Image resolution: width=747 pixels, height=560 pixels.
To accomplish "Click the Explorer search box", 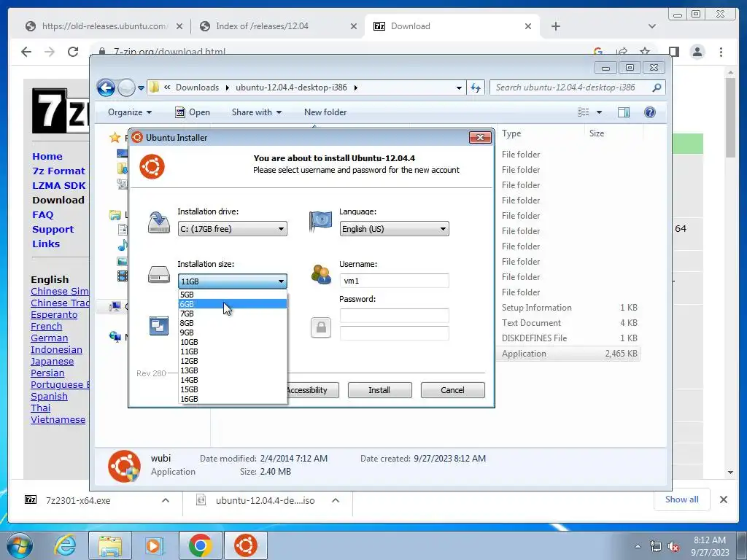I will pyautogui.click(x=576, y=87).
